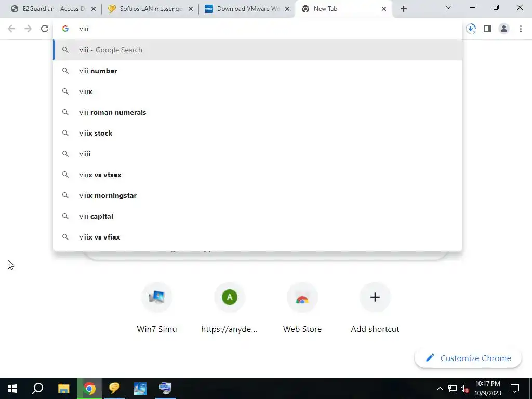Click the address bar containing viii
The width and height of the screenshot is (532, 399).
pos(258,29)
